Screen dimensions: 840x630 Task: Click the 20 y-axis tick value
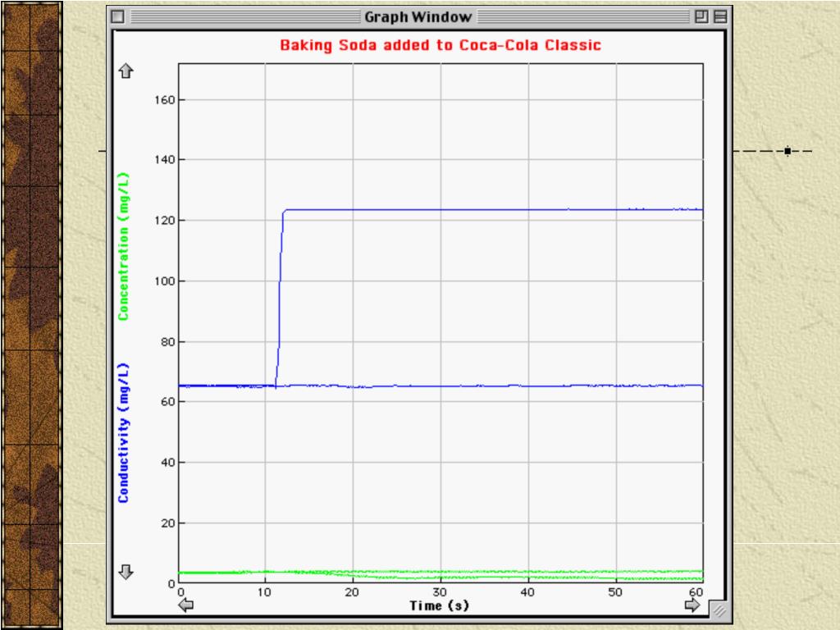[167, 523]
